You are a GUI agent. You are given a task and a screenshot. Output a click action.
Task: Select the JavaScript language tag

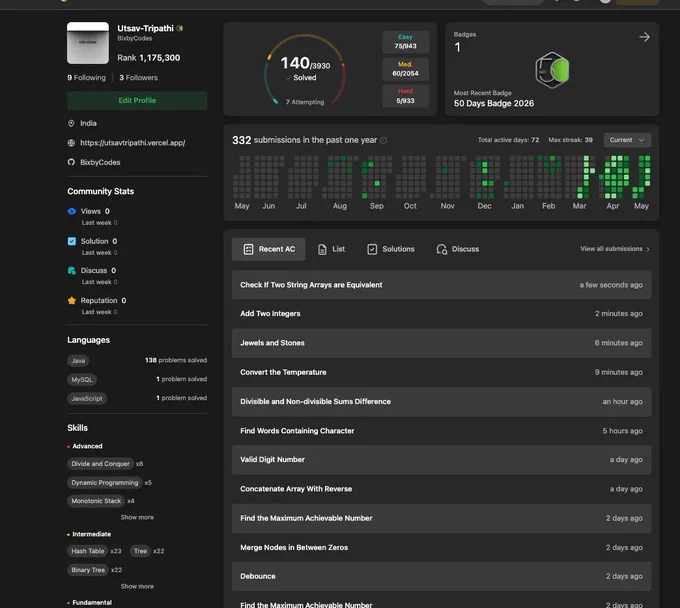(x=87, y=399)
